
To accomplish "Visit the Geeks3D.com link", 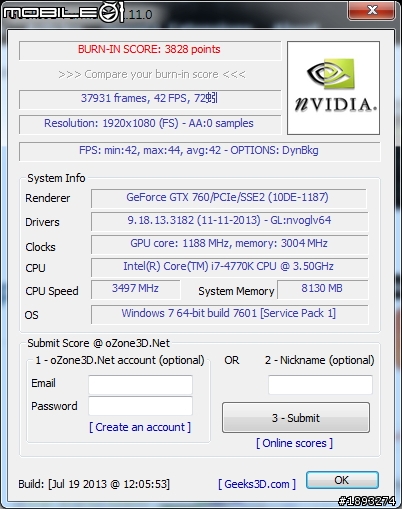I will (x=257, y=484).
